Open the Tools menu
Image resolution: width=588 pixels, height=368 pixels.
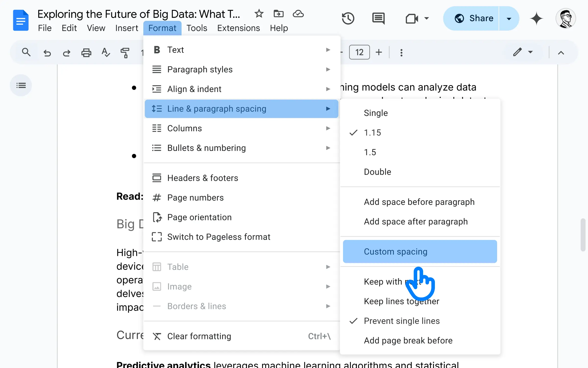click(197, 28)
